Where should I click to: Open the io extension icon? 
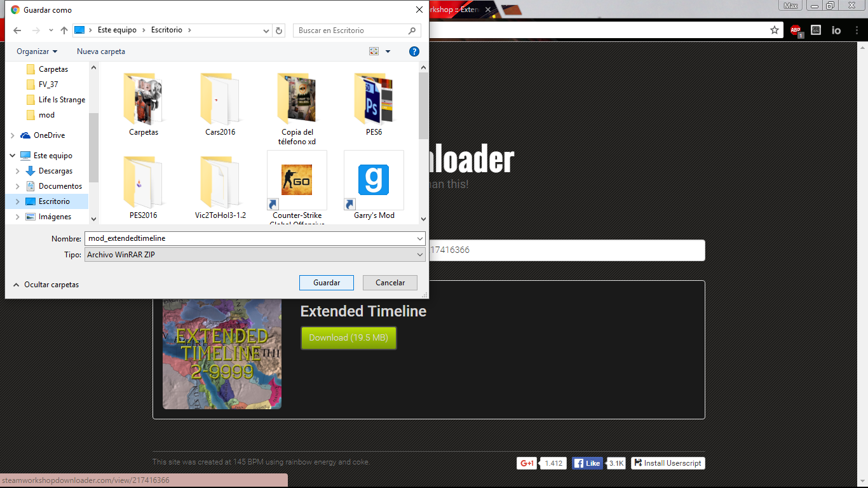pyautogui.click(x=836, y=30)
